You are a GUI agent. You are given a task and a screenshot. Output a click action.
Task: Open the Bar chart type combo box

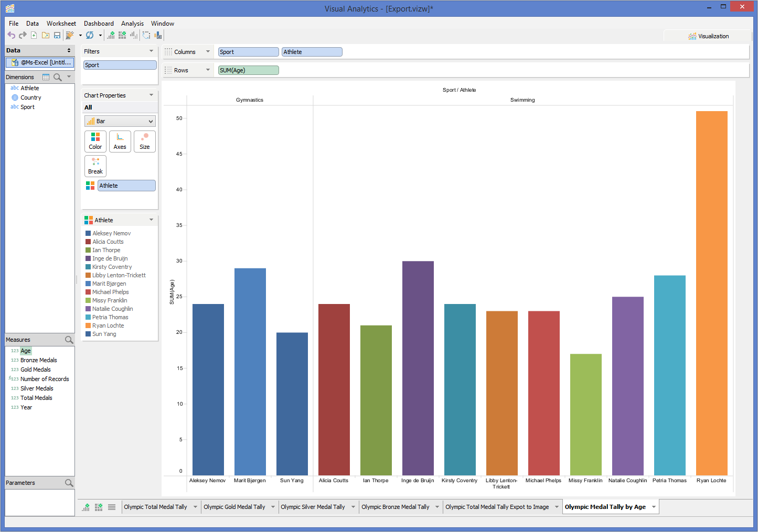tap(120, 121)
